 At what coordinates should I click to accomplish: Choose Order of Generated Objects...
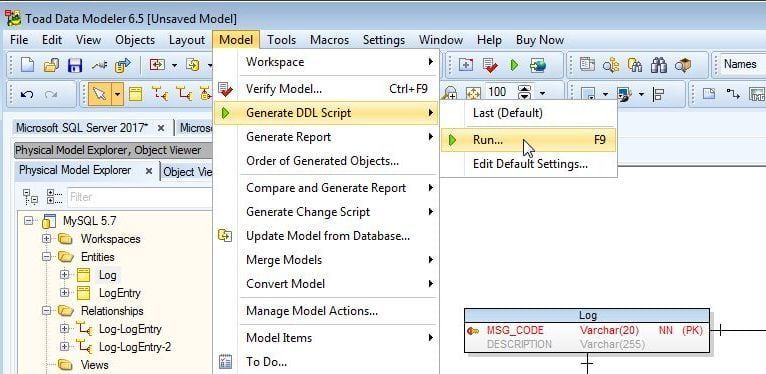(x=326, y=161)
